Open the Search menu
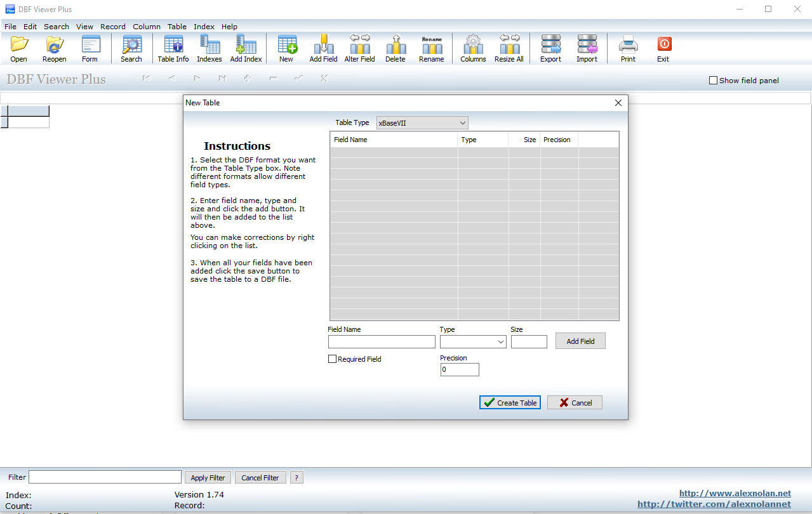This screenshot has height=514, width=812. tap(57, 27)
